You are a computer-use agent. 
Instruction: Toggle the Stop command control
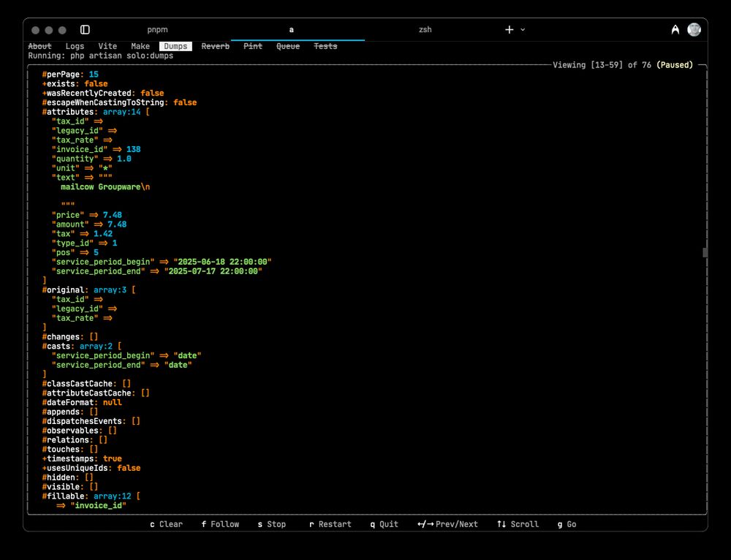271,524
